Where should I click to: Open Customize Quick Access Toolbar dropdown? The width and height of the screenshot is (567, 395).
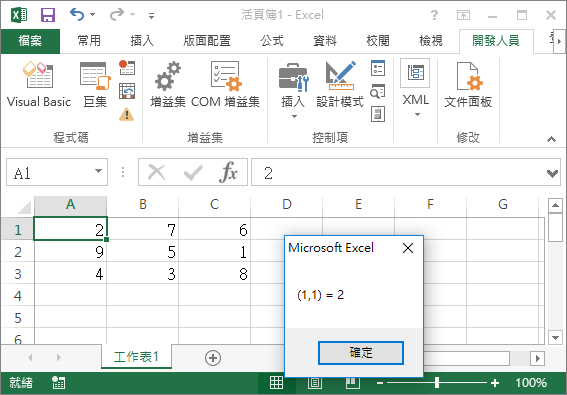pos(151,16)
